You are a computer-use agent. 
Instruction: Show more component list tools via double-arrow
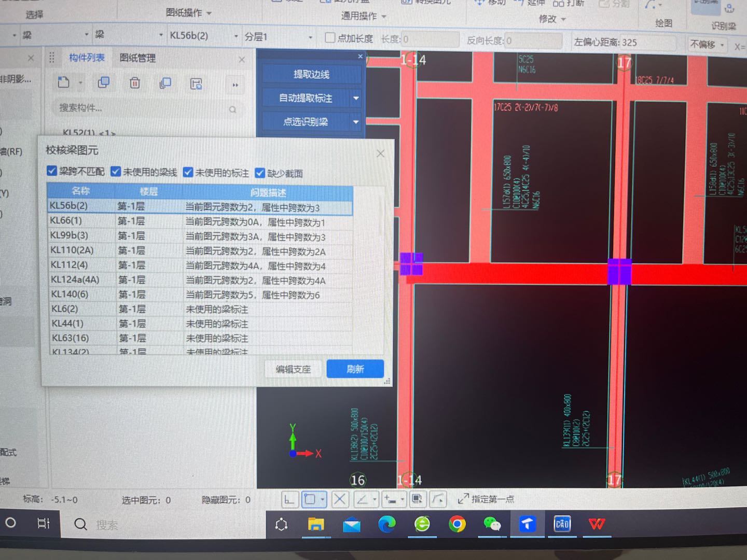pos(235,85)
